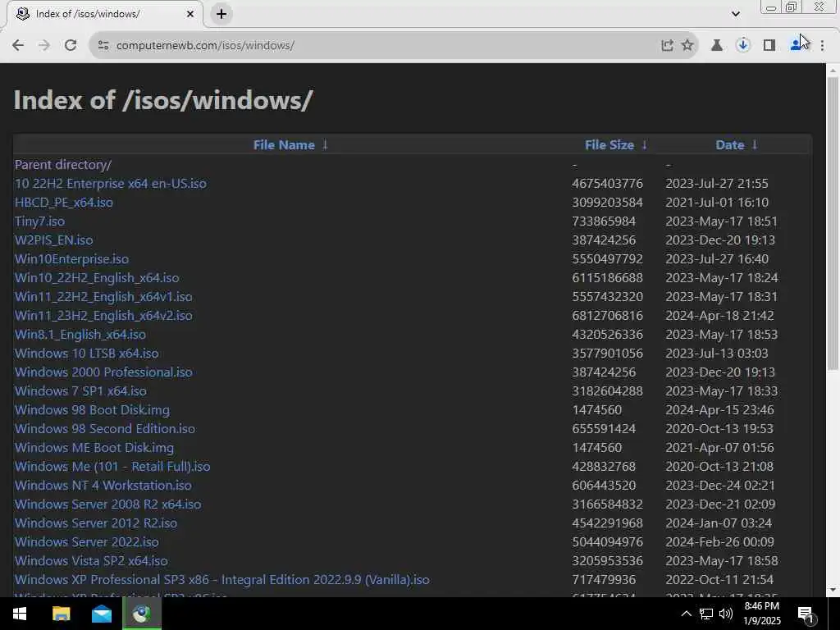Click the forward navigation arrow
Image resolution: width=840 pixels, height=630 pixels.
(44, 46)
